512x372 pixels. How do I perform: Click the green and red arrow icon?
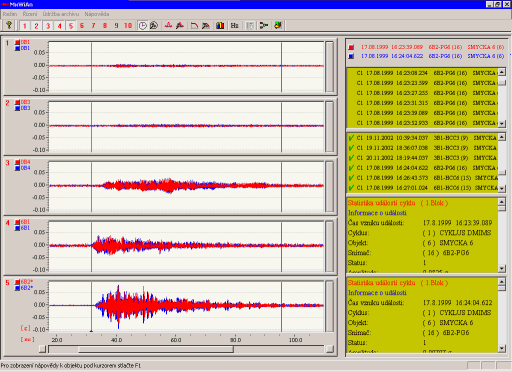tap(278, 26)
